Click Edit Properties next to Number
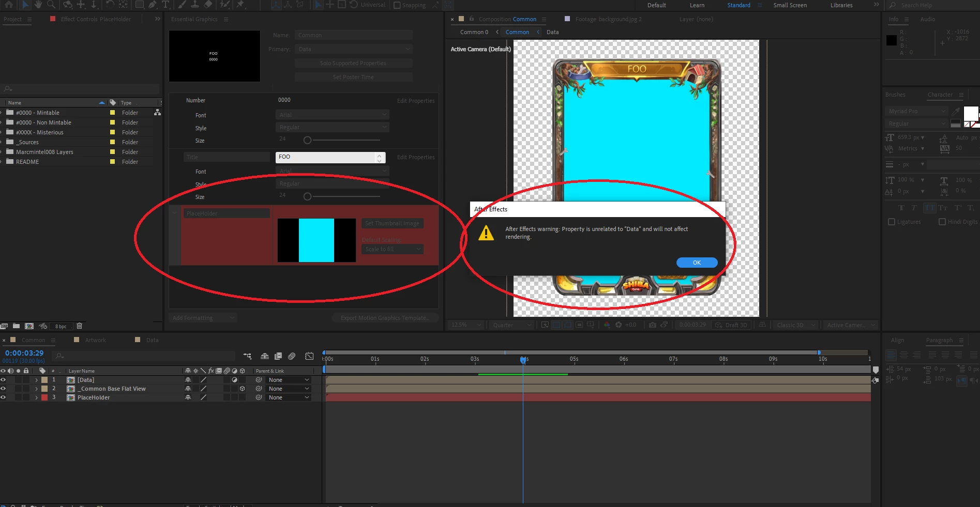Screen dimensions: 980x507 point(416,101)
